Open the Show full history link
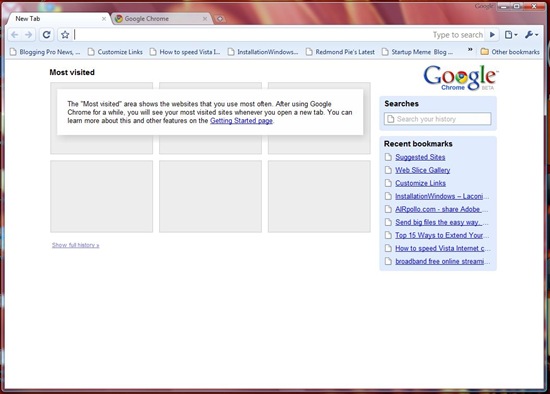Screen dimensions: 550x394 click(75, 245)
